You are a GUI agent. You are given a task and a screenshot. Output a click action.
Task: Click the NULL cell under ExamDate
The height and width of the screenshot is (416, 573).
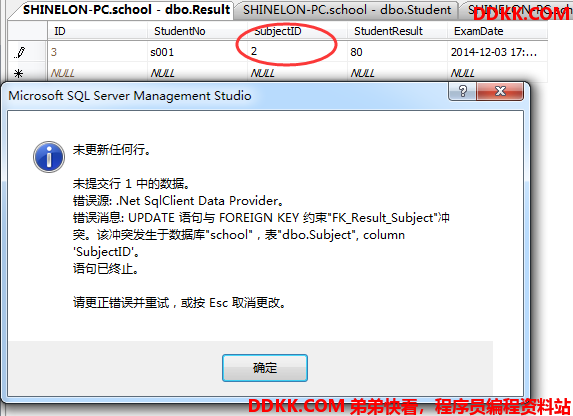click(x=497, y=73)
